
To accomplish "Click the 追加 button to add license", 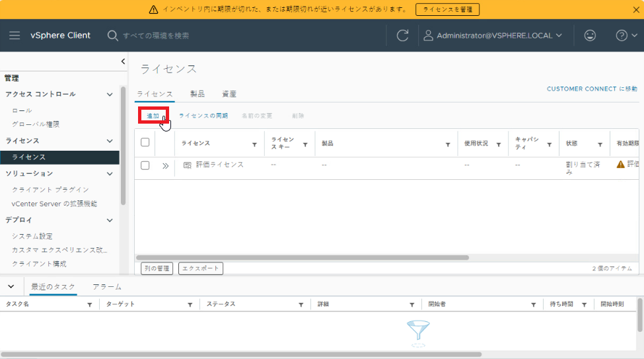I will 153,116.
